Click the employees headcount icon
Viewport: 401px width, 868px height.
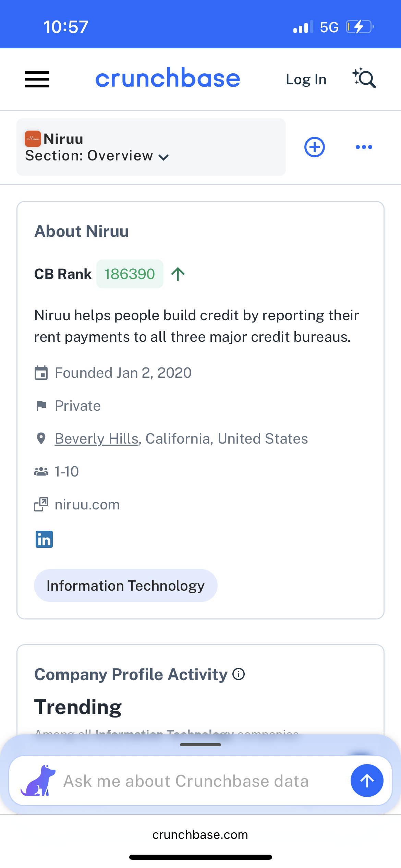coord(41,471)
